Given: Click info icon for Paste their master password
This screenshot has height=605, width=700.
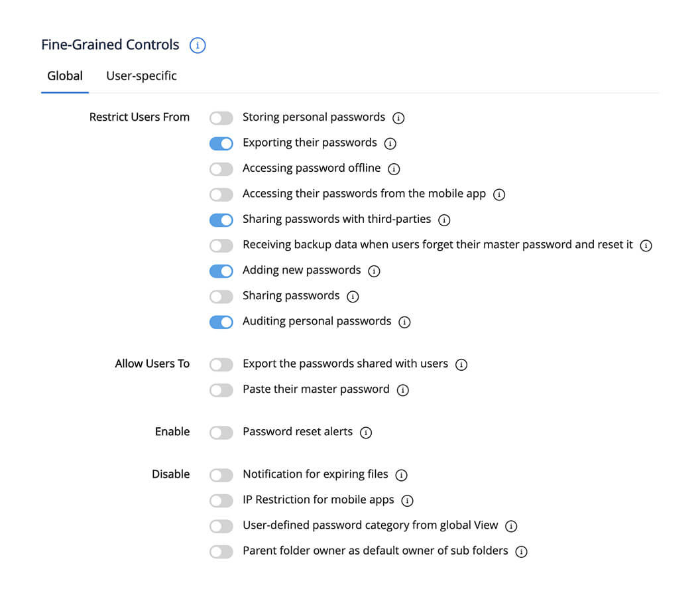Looking at the screenshot, I should pyautogui.click(x=402, y=390).
